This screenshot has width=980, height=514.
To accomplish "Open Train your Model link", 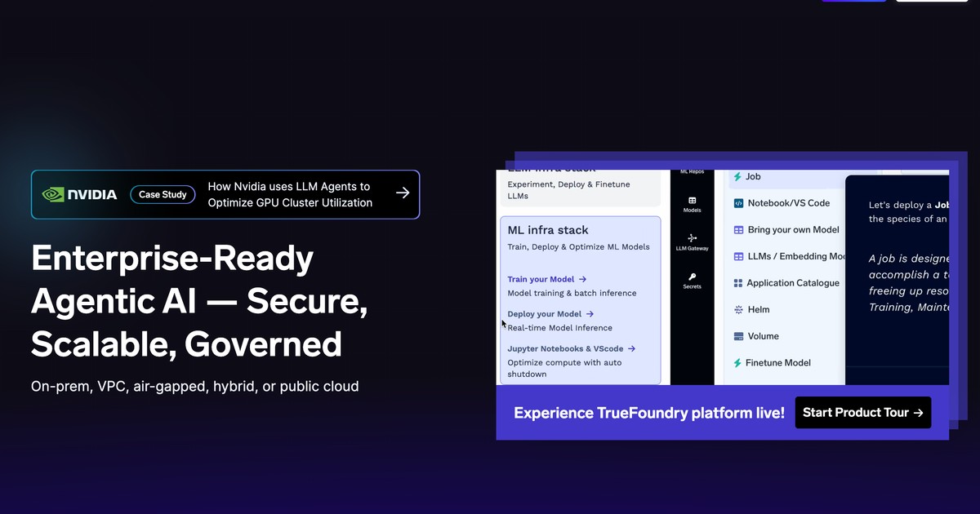I will coord(547,279).
